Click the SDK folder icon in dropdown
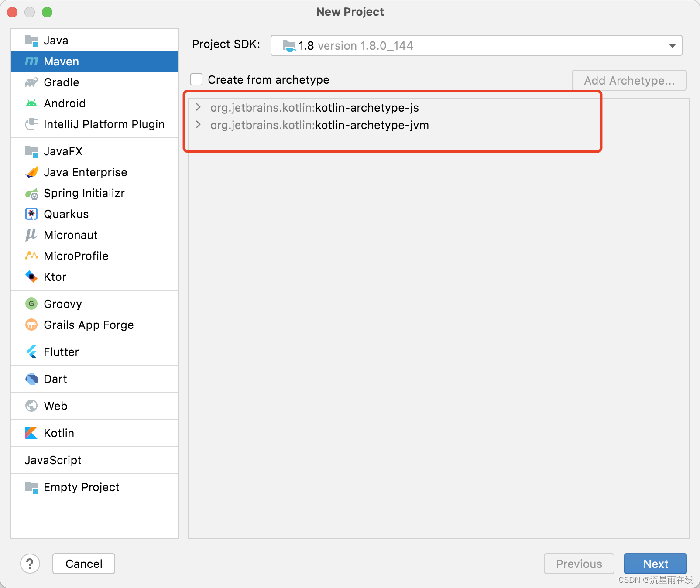This screenshot has width=700, height=588. tap(289, 46)
